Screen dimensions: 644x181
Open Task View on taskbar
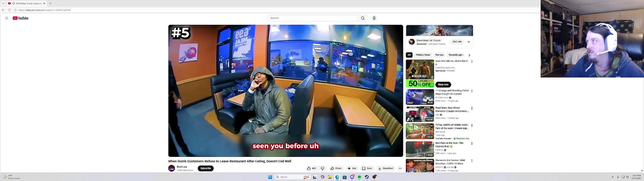pos(315,177)
